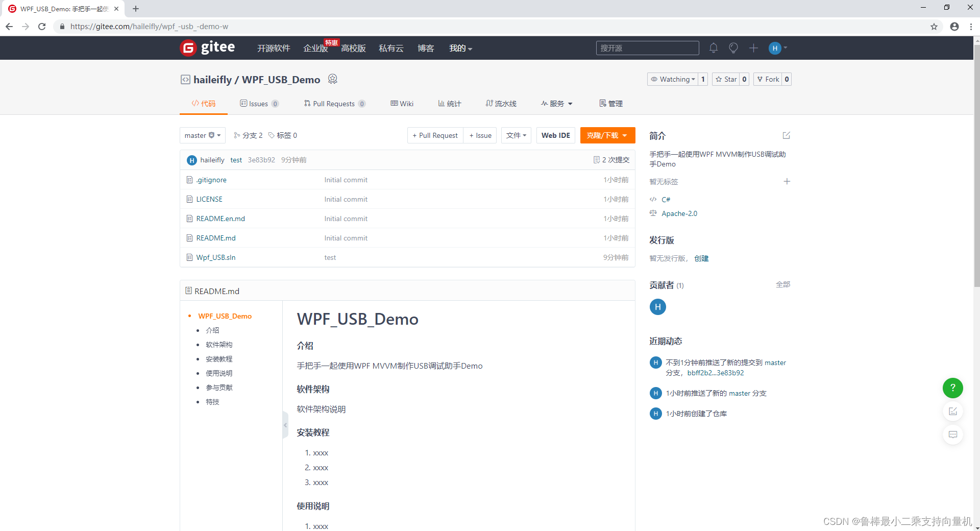Viewport: 980px width, 531px height.
Task: Switch to the Issues tab
Action: (x=259, y=104)
